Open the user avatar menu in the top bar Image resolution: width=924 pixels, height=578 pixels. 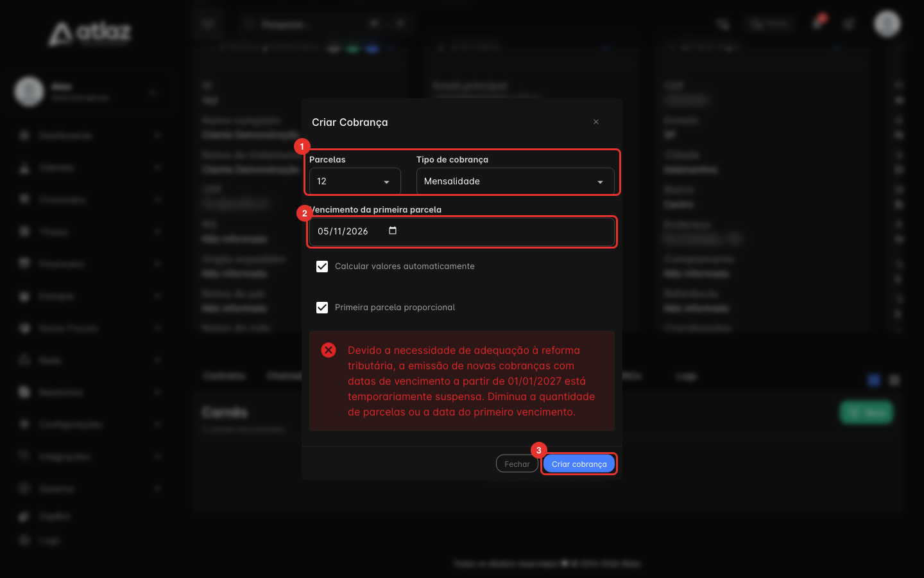pyautogui.click(x=887, y=24)
